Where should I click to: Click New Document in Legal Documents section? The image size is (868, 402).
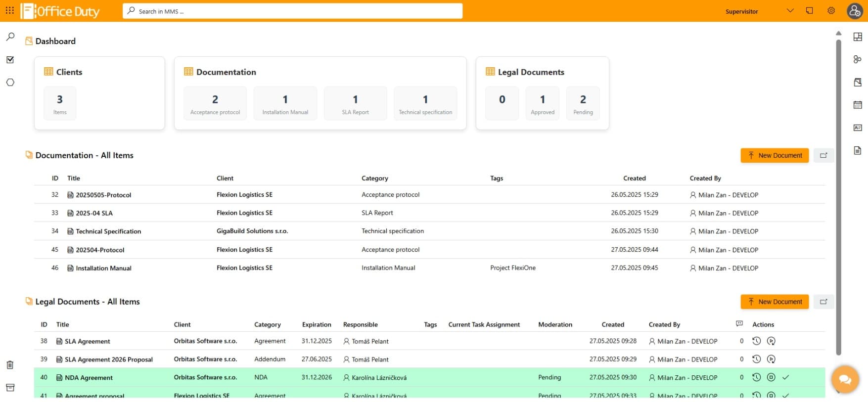coord(775,302)
